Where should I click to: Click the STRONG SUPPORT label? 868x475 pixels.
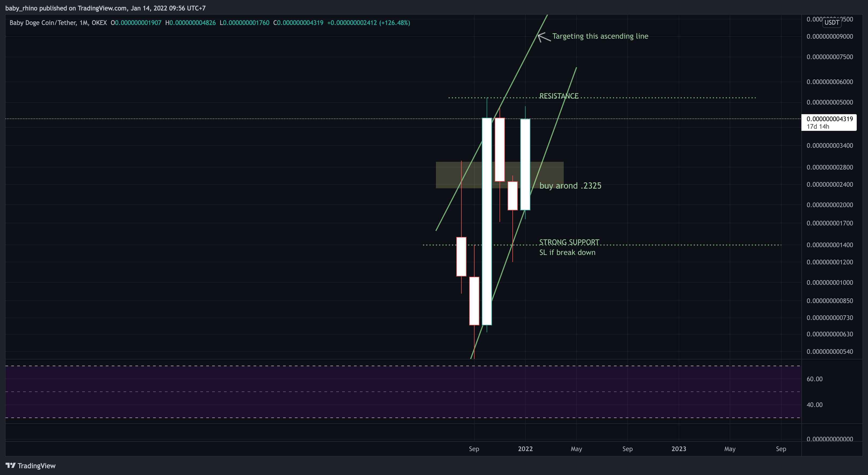coord(569,242)
